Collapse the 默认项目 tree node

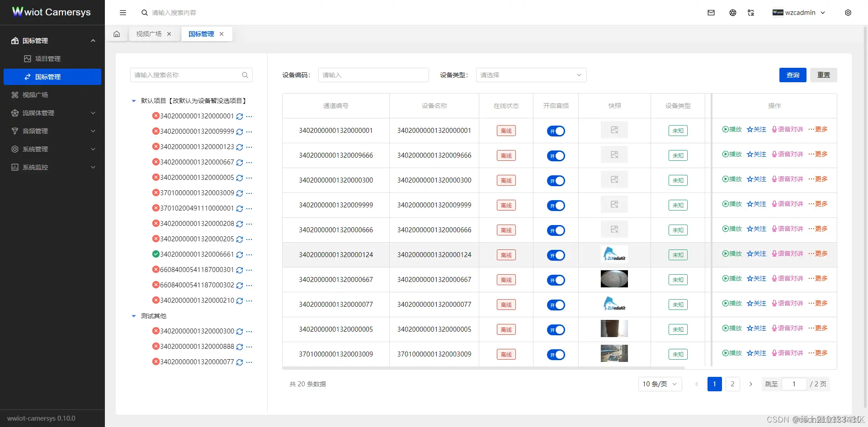134,101
